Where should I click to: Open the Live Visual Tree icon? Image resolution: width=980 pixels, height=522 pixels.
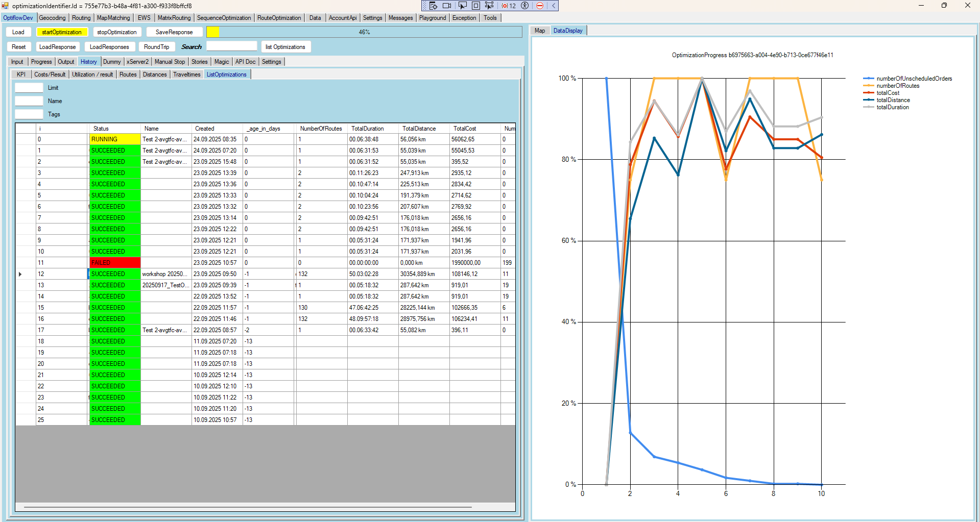click(x=433, y=6)
